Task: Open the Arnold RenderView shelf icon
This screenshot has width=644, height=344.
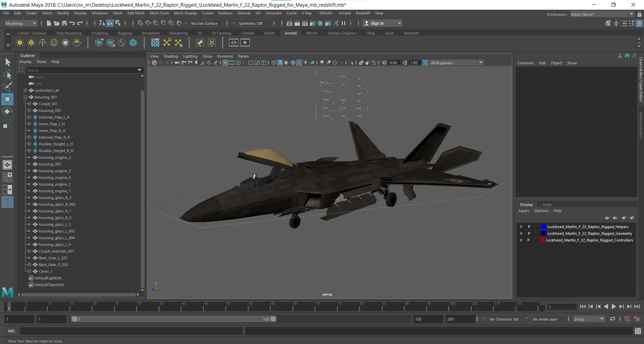Action: point(234,43)
